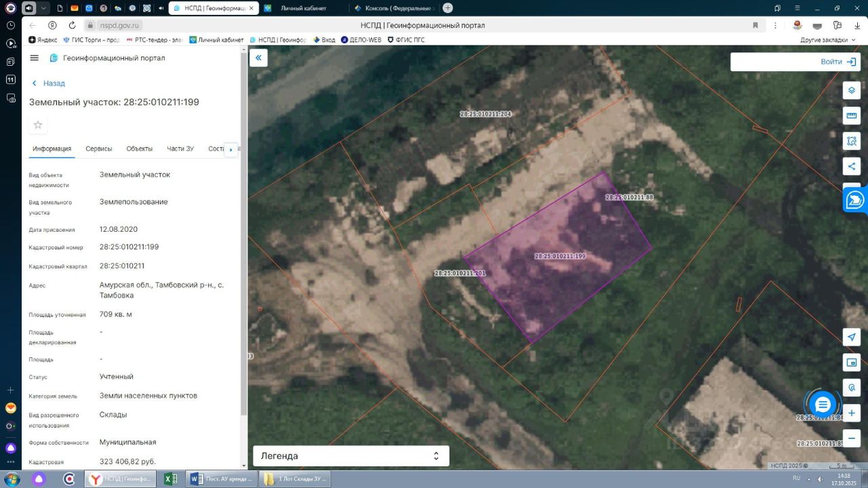Zoom out on the map with minus
This screenshot has width=868, height=488.
[x=852, y=438]
